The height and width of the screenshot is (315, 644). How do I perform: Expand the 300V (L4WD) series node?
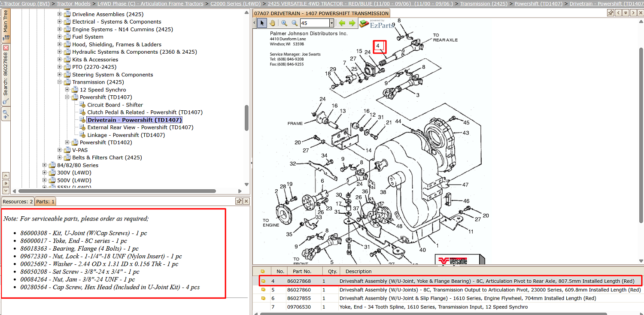[45, 173]
